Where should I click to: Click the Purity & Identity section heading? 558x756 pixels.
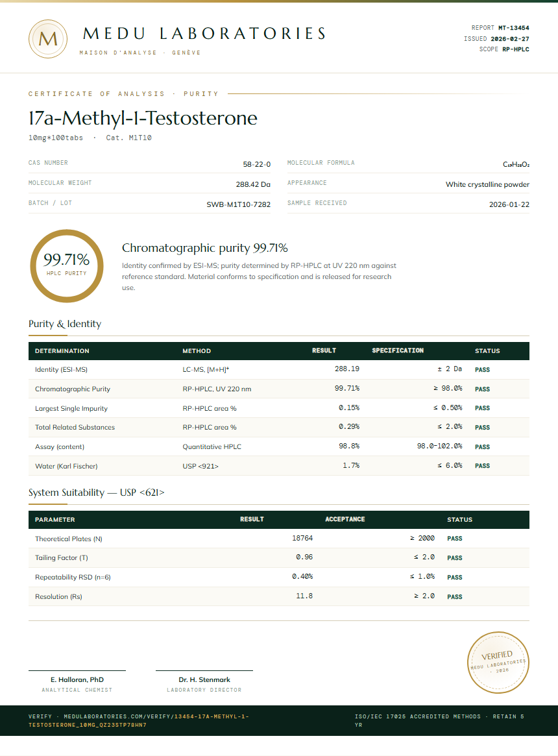(65, 324)
